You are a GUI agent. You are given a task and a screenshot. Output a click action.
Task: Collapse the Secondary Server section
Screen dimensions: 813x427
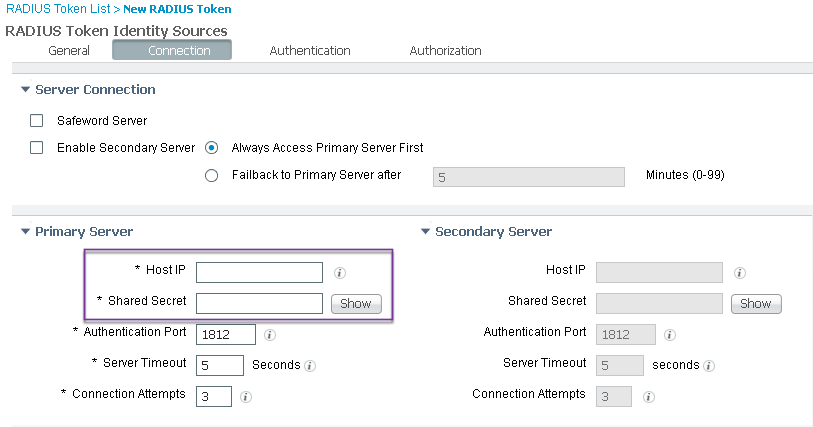coord(425,232)
